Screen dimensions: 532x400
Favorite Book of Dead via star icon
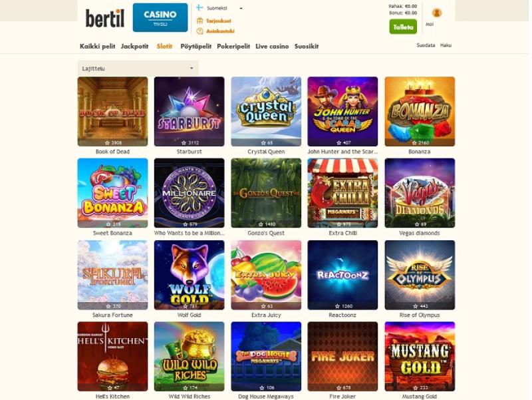coord(107,143)
